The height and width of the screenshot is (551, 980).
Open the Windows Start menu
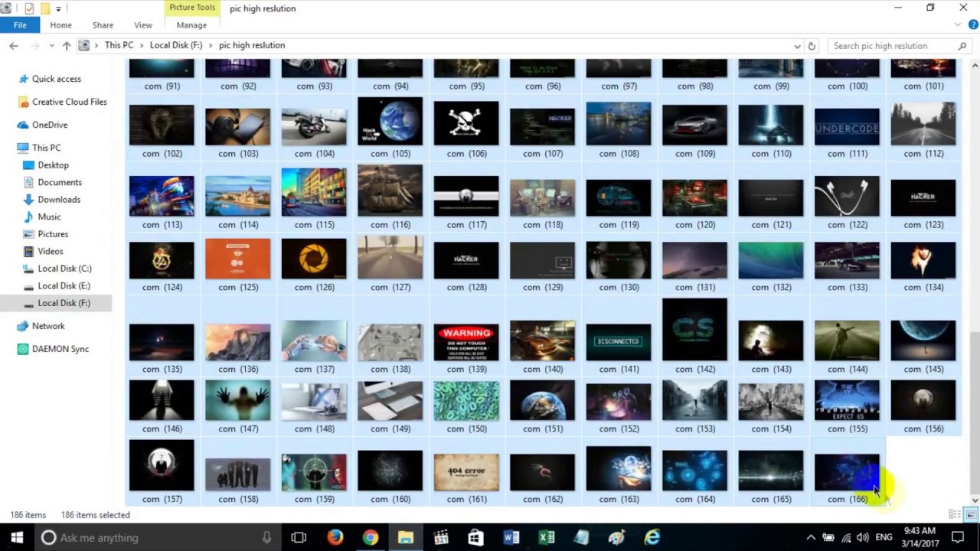(17, 537)
